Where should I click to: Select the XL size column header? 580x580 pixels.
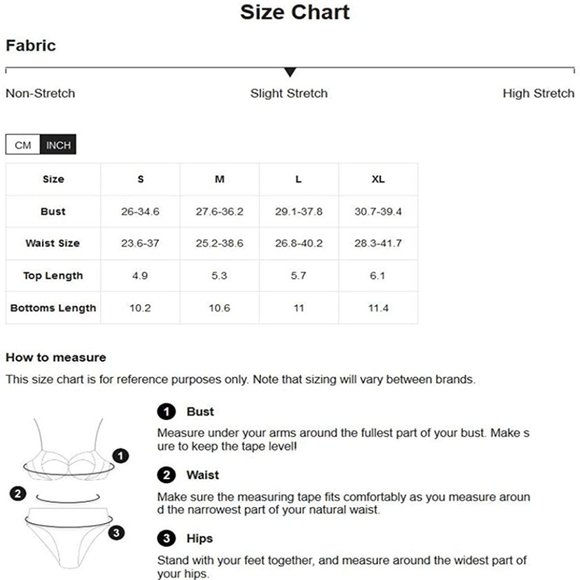click(378, 179)
